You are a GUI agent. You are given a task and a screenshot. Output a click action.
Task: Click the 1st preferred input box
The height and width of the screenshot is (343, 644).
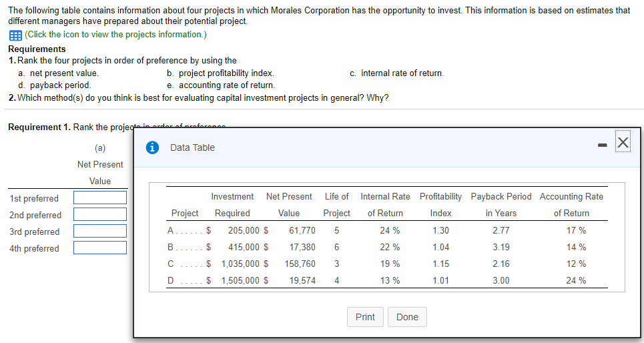click(100, 198)
